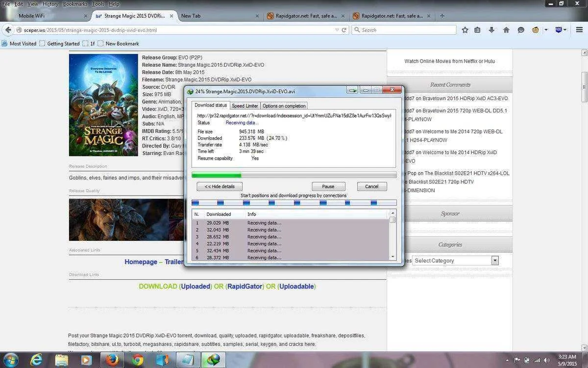Click the Uploaded download link
The image size is (588, 368).
tap(196, 286)
